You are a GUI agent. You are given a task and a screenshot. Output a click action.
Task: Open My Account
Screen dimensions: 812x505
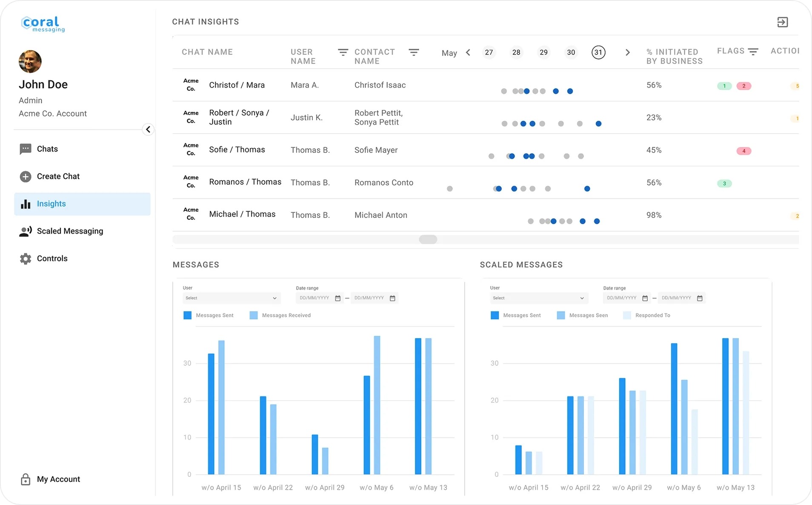click(x=58, y=479)
